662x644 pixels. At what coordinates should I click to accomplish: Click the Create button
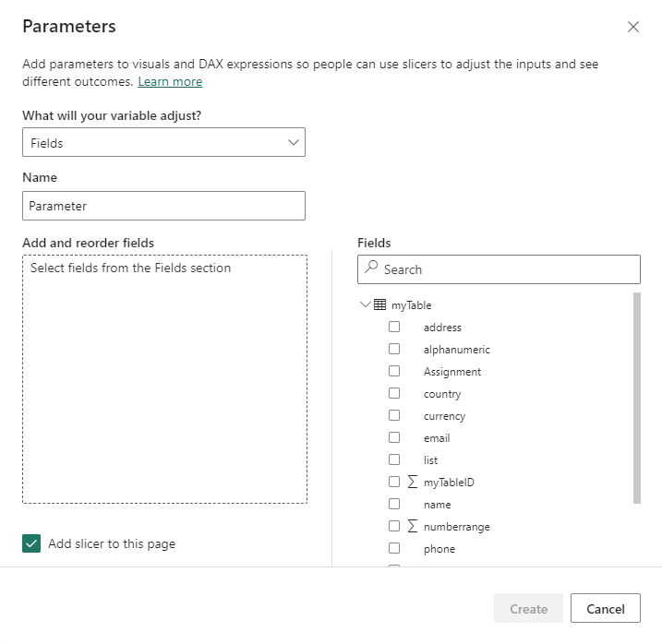click(x=529, y=609)
